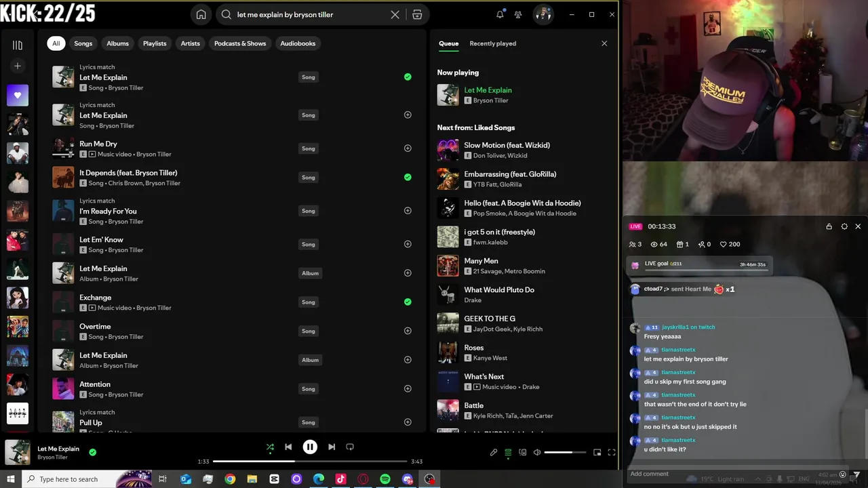
Task: Enter full screen player mode
Action: point(612,452)
